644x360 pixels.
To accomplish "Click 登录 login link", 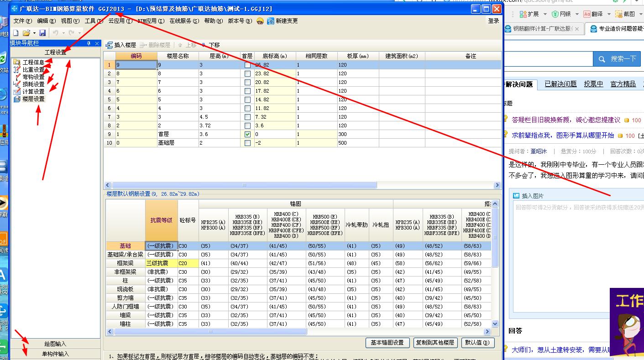I will pyautogui.click(x=493, y=21).
